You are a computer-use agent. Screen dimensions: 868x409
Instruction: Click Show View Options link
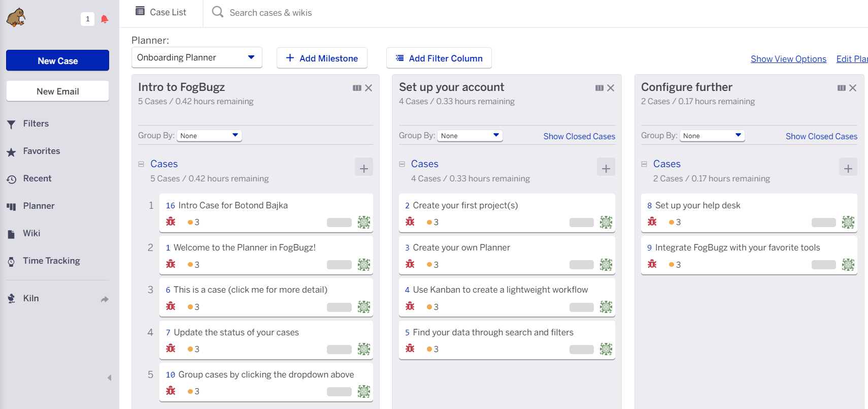788,59
